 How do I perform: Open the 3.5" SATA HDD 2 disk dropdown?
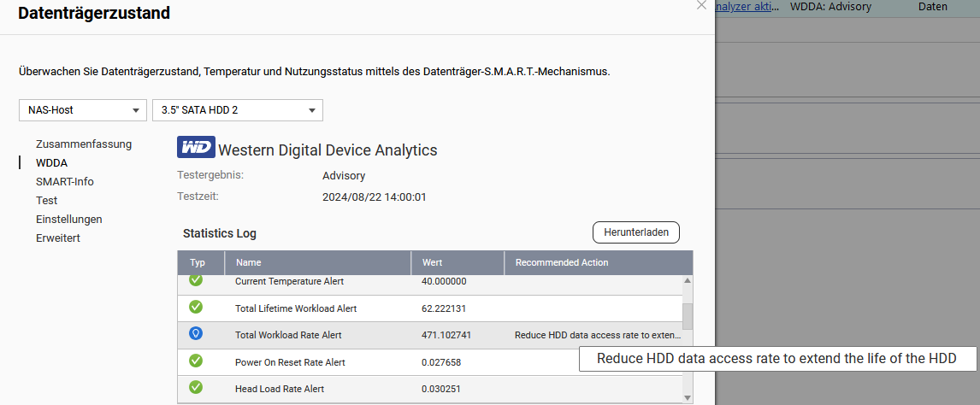coord(238,110)
